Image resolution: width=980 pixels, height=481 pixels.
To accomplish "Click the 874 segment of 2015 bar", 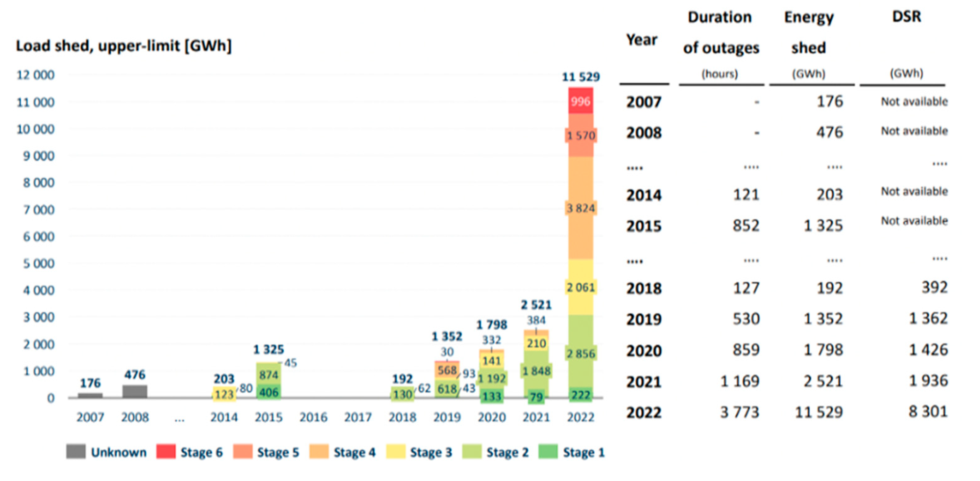I will click(x=269, y=375).
